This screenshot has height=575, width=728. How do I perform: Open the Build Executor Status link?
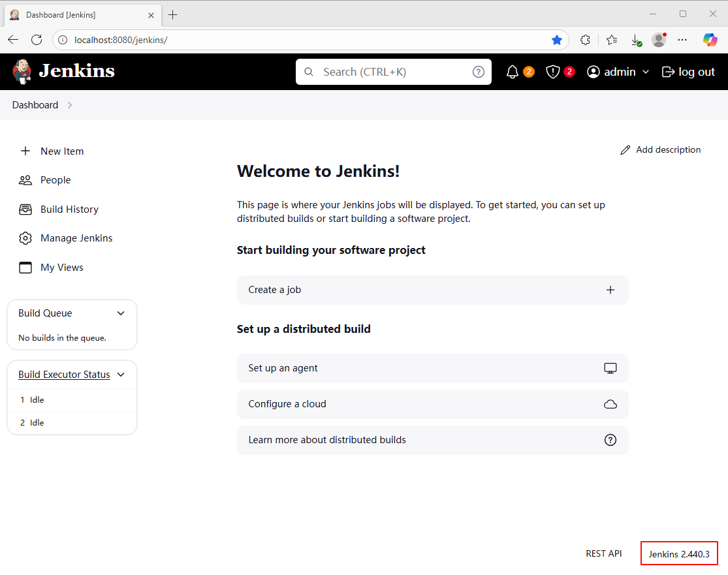click(64, 375)
